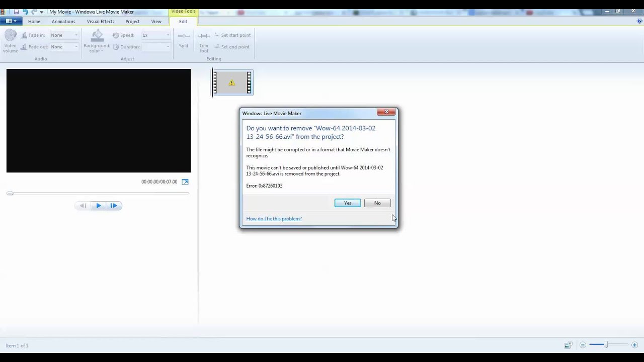Switch to the View ribbon tab
Viewport: 644px width, 362px height.
click(x=156, y=22)
